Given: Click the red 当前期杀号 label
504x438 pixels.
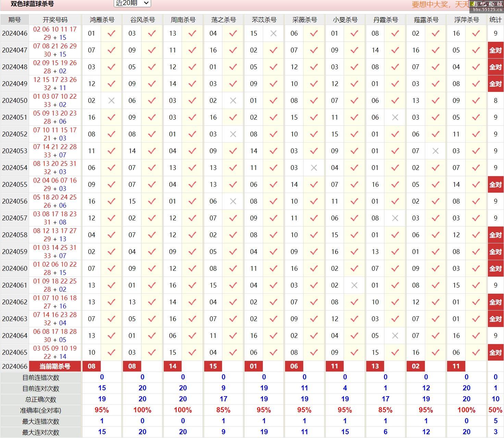Looking at the screenshot, I should (x=55, y=366).
